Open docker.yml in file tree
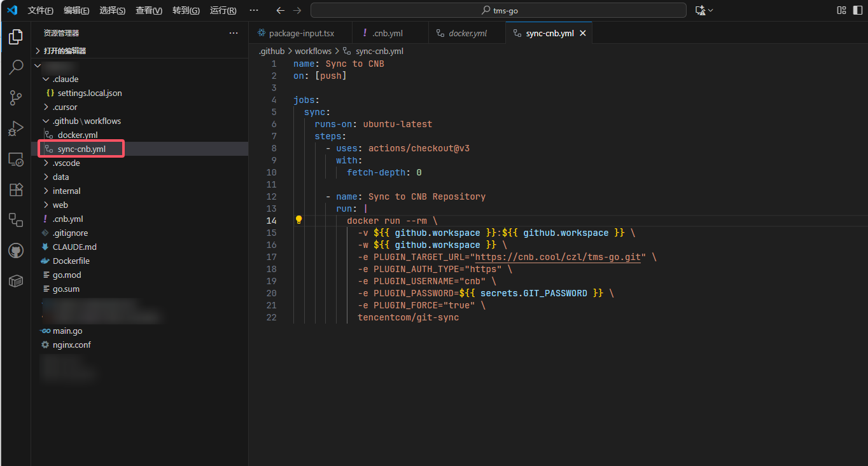The image size is (868, 466). point(139,135)
